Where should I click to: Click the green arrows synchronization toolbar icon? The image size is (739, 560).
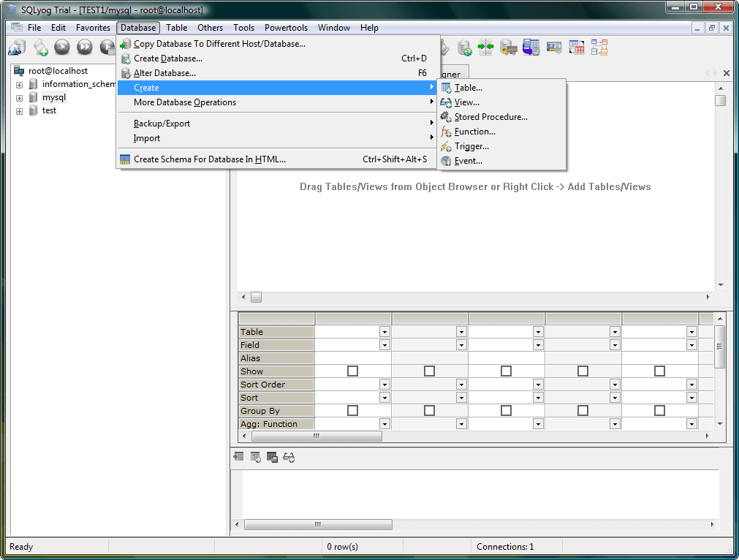click(x=485, y=47)
